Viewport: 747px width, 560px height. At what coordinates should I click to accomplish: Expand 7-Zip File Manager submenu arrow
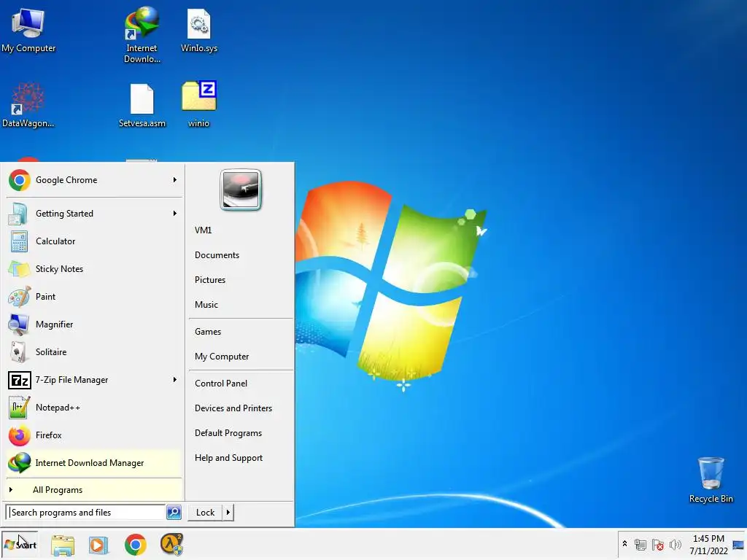[175, 379]
